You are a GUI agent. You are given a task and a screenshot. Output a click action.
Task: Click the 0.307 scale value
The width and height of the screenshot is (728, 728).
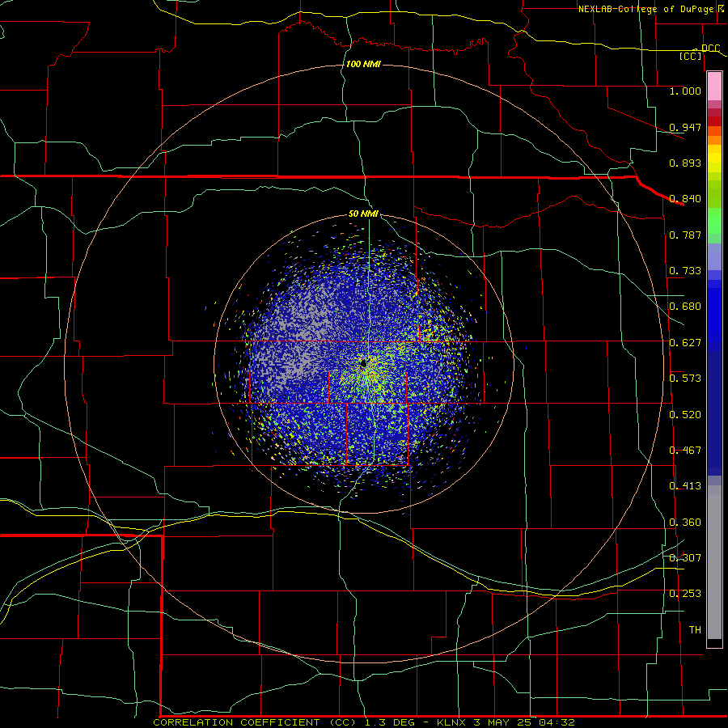pyautogui.click(x=685, y=558)
